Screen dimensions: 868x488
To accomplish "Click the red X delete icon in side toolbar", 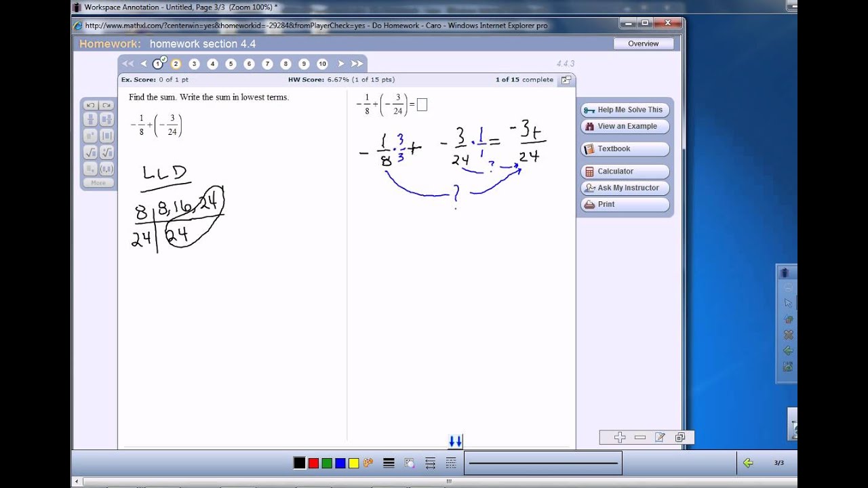I will 788,335.
